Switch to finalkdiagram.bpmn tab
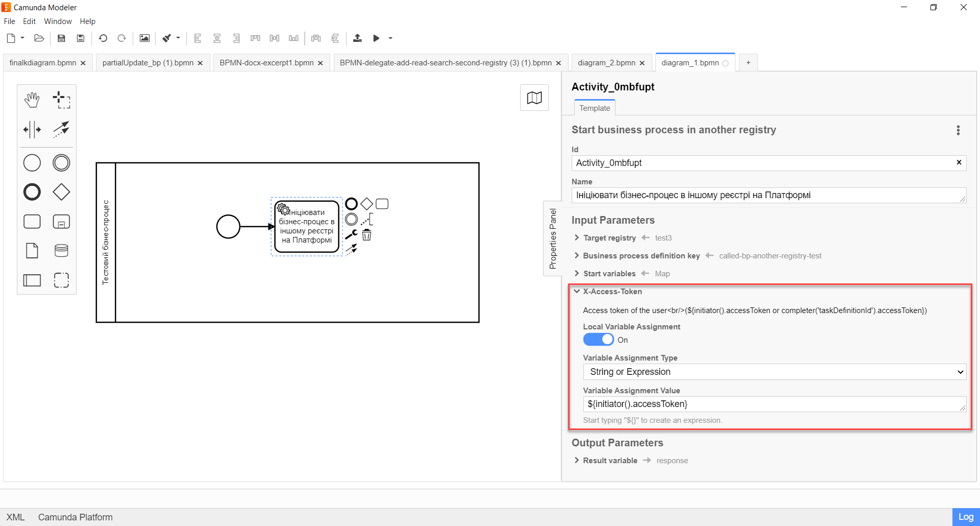The width and height of the screenshot is (980, 526). click(x=43, y=63)
